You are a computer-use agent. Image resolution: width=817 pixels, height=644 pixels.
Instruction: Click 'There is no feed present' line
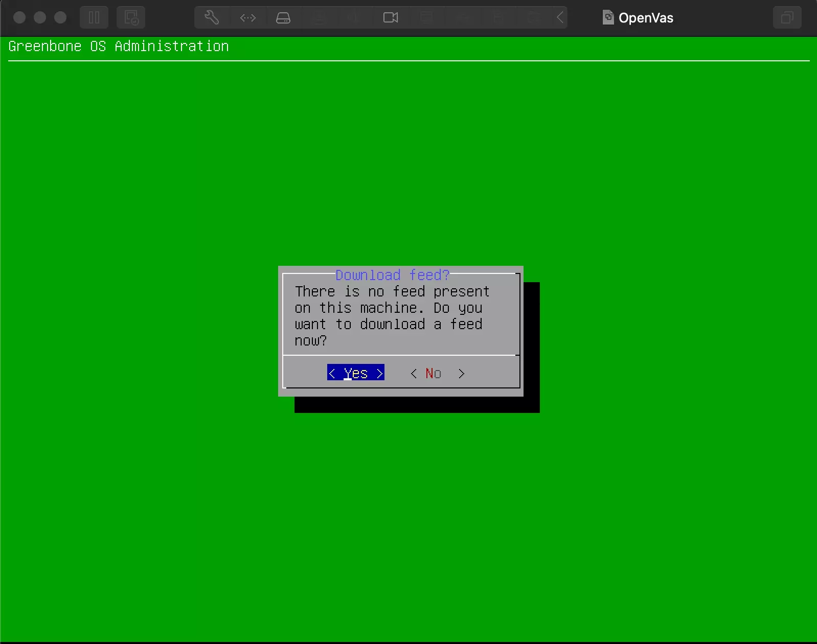tap(392, 291)
